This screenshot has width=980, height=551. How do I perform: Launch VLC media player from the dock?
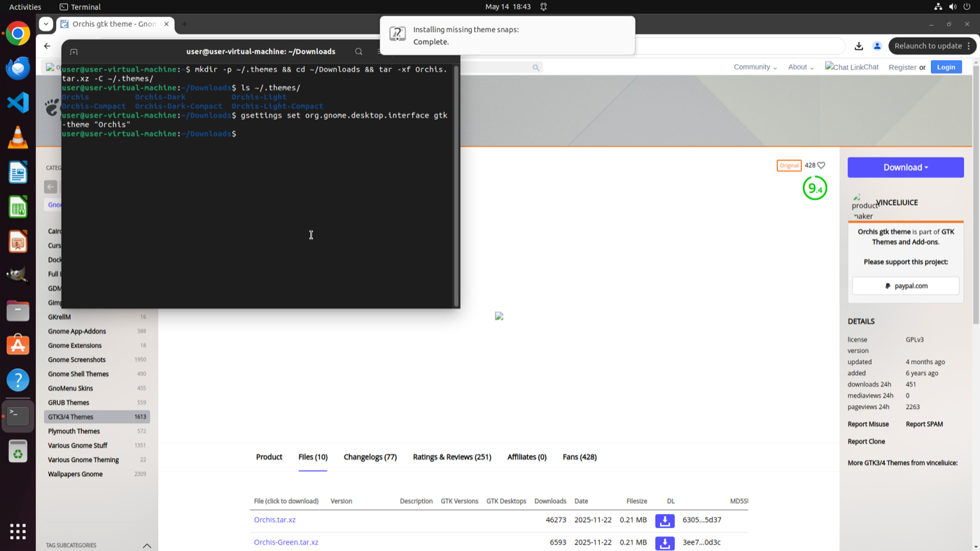[x=18, y=138]
